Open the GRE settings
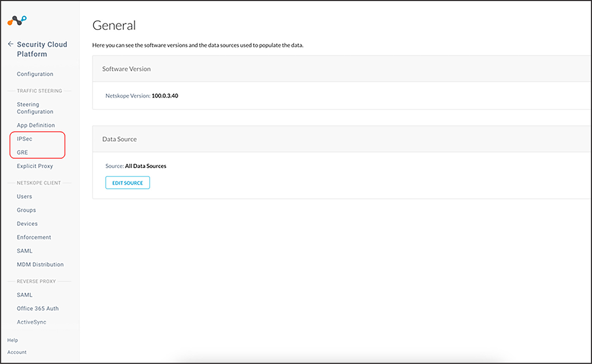This screenshot has height=364, width=592. [22, 152]
